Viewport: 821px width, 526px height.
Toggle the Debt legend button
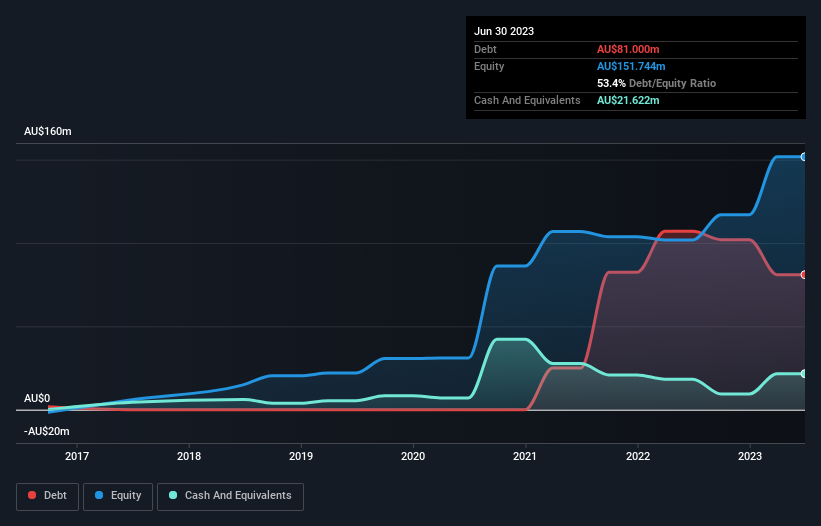(x=48, y=496)
